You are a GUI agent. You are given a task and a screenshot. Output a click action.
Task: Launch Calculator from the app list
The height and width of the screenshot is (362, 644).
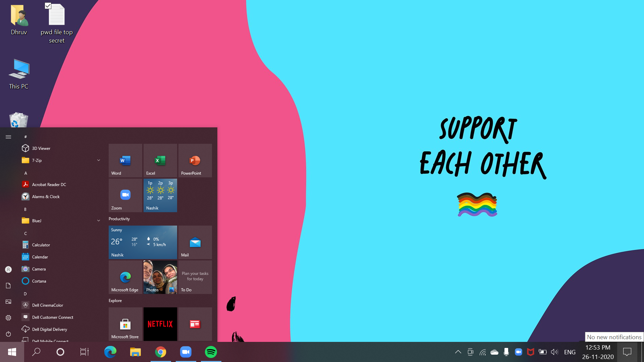61,245
